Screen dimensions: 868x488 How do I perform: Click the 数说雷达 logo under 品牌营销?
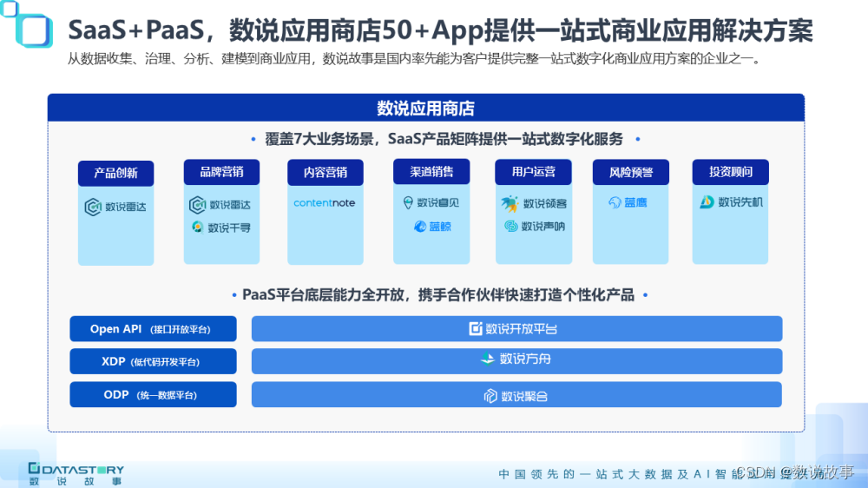point(220,205)
